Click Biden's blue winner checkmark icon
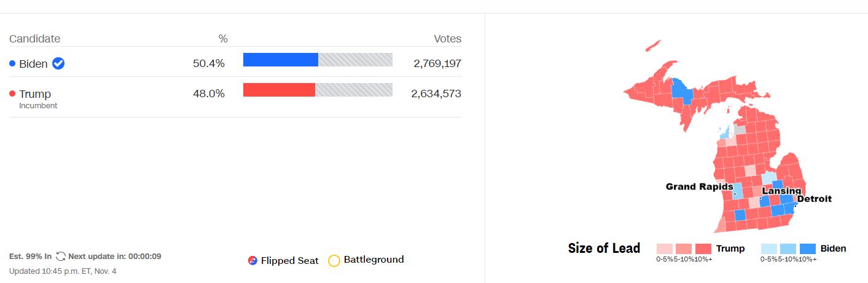 [x=58, y=63]
